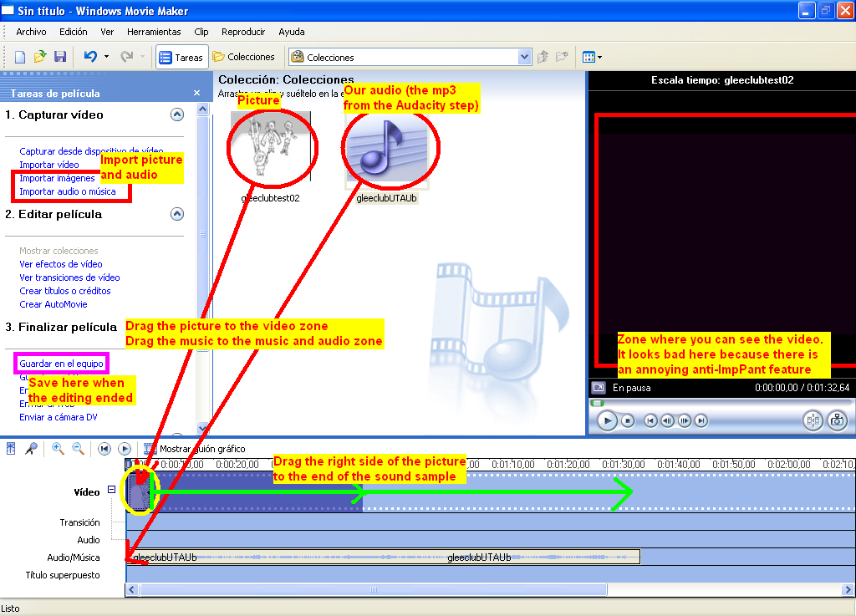Click the Full Screen icon near En pausa

(599, 388)
